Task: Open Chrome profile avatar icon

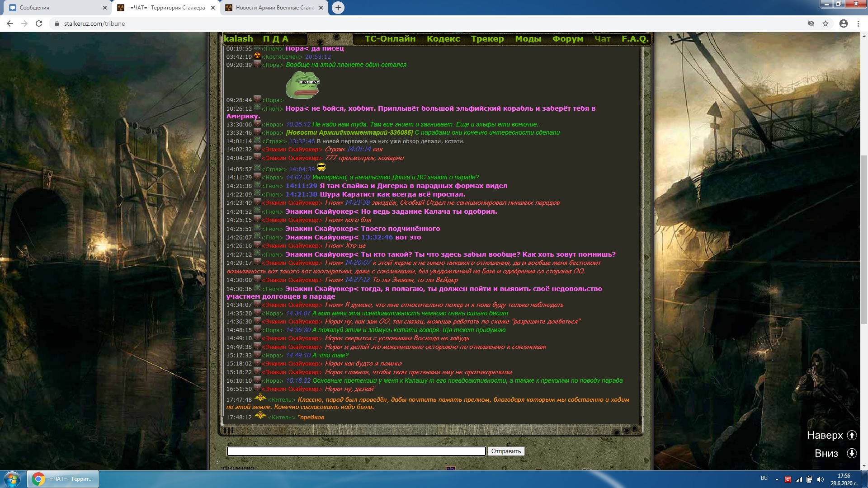Action: (843, 23)
